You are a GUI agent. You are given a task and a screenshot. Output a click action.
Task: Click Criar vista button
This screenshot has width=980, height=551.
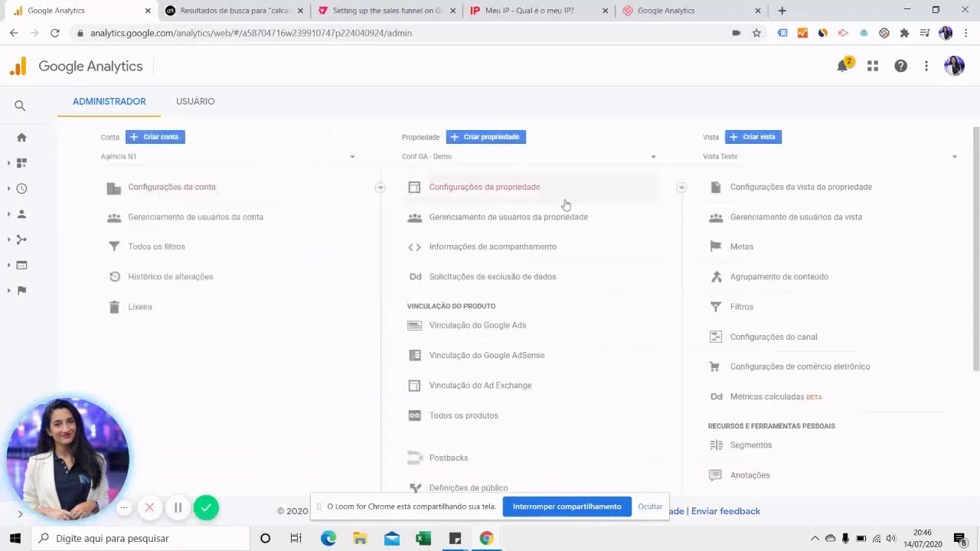pyautogui.click(x=753, y=137)
